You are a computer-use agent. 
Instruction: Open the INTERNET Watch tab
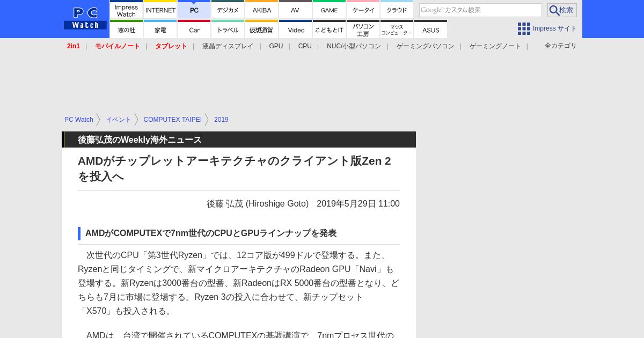(160, 10)
